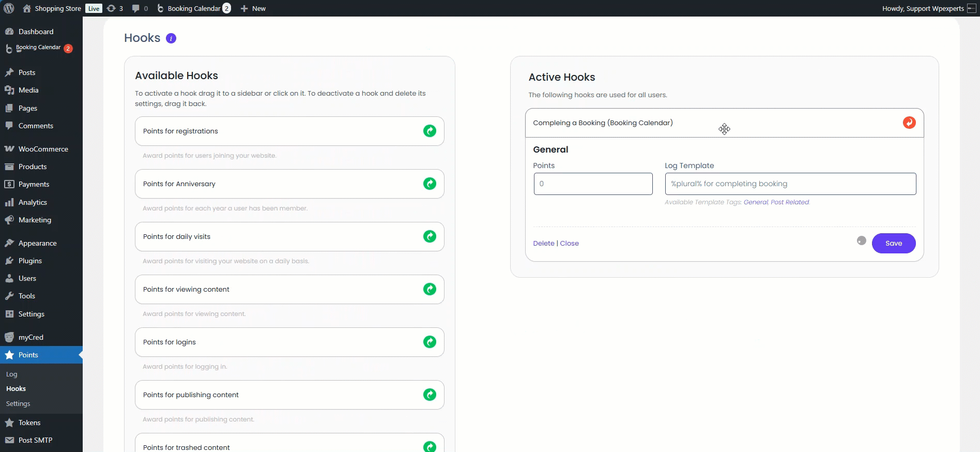Save the active hook settings
The height and width of the screenshot is (452, 980).
(x=893, y=243)
